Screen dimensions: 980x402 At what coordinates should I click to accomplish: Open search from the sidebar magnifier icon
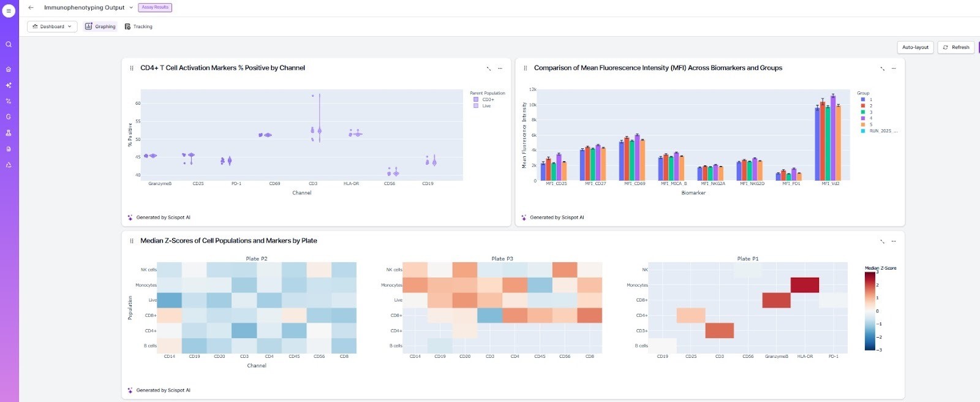(9, 44)
